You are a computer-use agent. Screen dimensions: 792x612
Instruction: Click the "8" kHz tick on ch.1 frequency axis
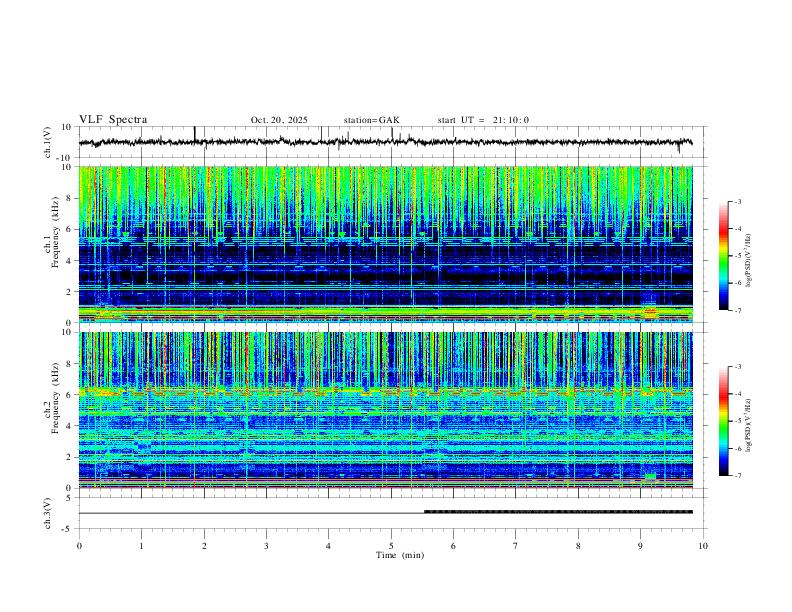point(70,198)
